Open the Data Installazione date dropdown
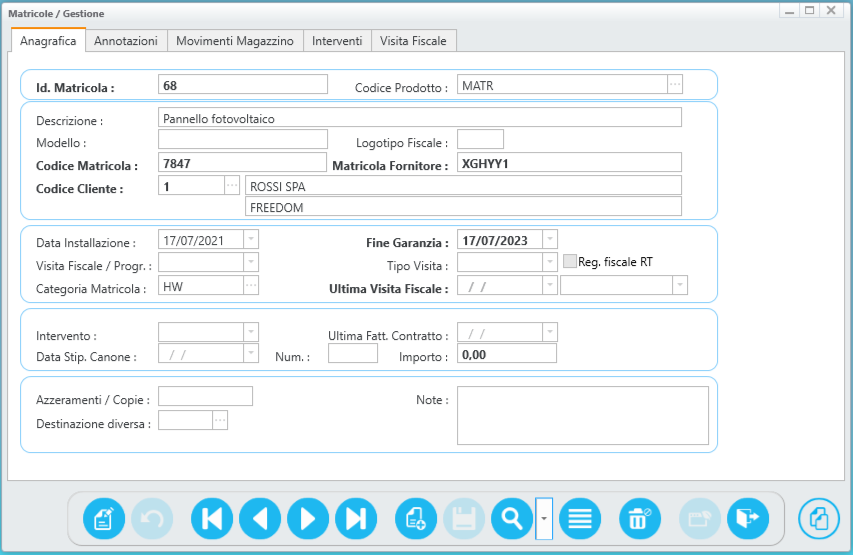 (250, 240)
